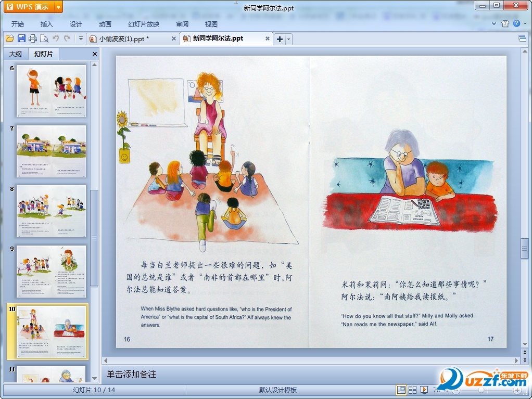The width and height of the screenshot is (532, 399).
Task: Save the presentation with the floppy icon
Action: point(21,38)
